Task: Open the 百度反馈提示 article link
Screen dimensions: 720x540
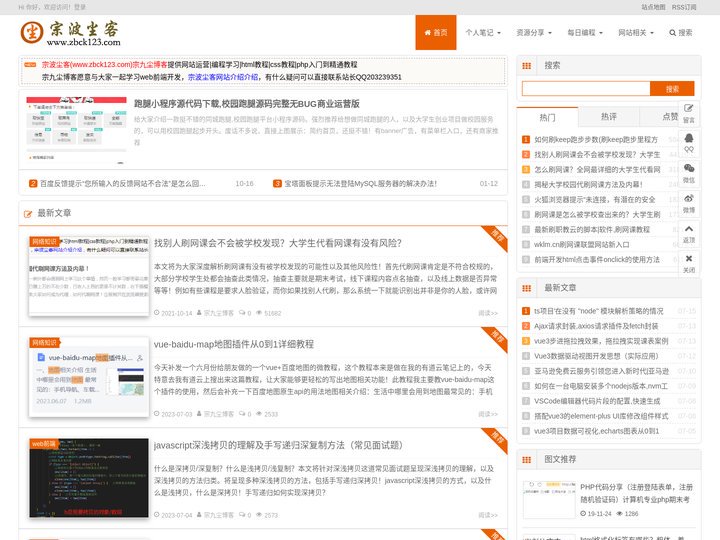Action: [x=123, y=184]
